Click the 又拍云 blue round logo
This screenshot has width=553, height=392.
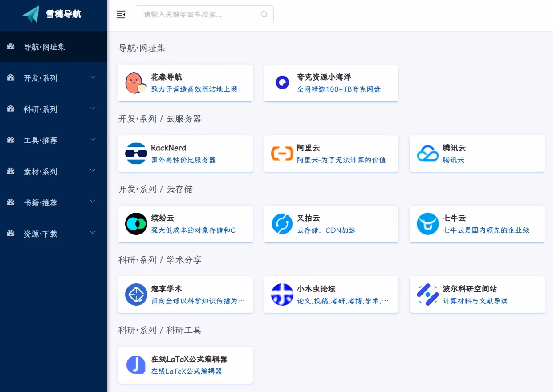[x=282, y=224]
